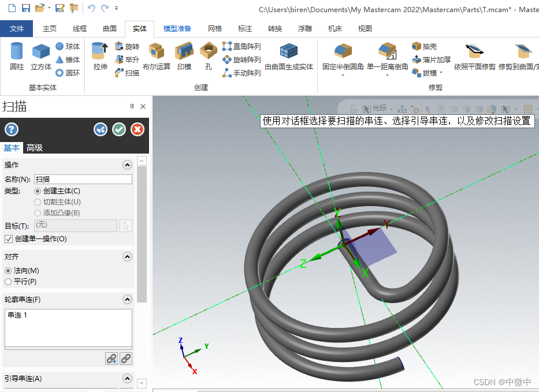The height and width of the screenshot is (392, 539).
Task: Select Rectangular pattern (直角阵列)
Action: coord(241,46)
